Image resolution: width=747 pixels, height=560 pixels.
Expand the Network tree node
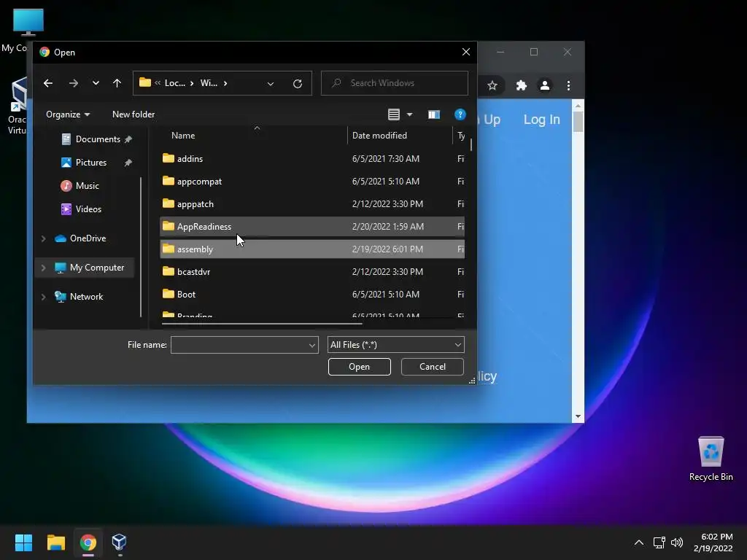tap(43, 297)
